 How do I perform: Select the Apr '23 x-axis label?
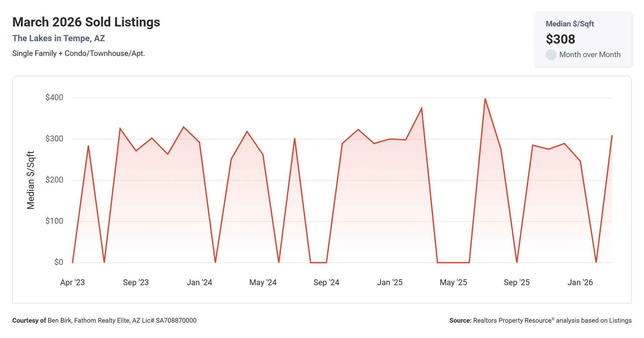point(72,283)
